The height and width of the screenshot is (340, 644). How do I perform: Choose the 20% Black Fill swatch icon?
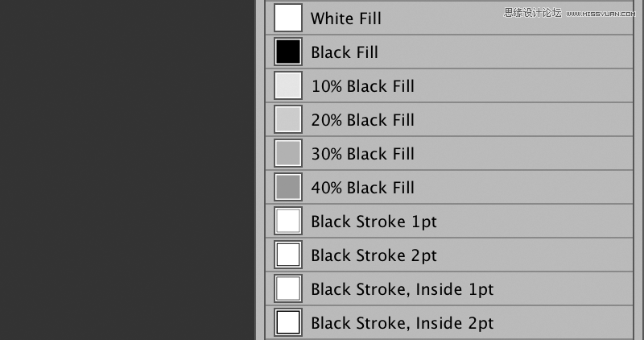pos(288,119)
